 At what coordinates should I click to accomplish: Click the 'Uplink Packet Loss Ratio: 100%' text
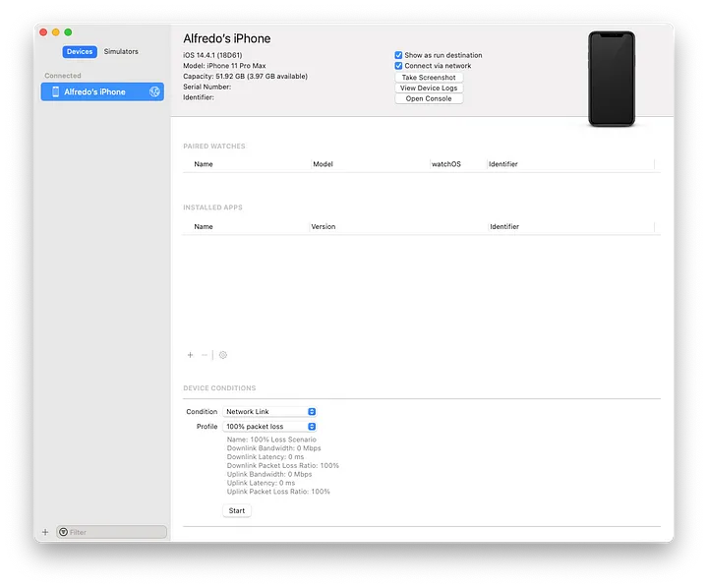click(x=278, y=492)
